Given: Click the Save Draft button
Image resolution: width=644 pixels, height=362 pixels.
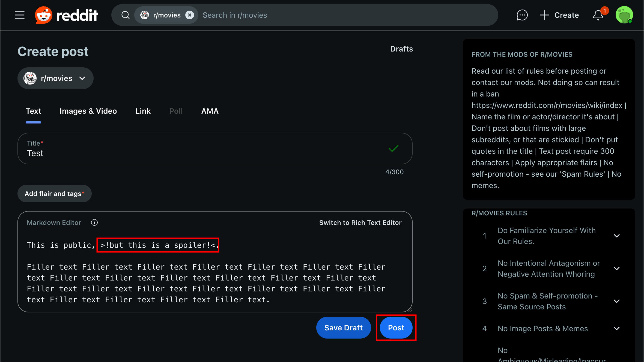Looking at the screenshot, I should click(343, 328).
